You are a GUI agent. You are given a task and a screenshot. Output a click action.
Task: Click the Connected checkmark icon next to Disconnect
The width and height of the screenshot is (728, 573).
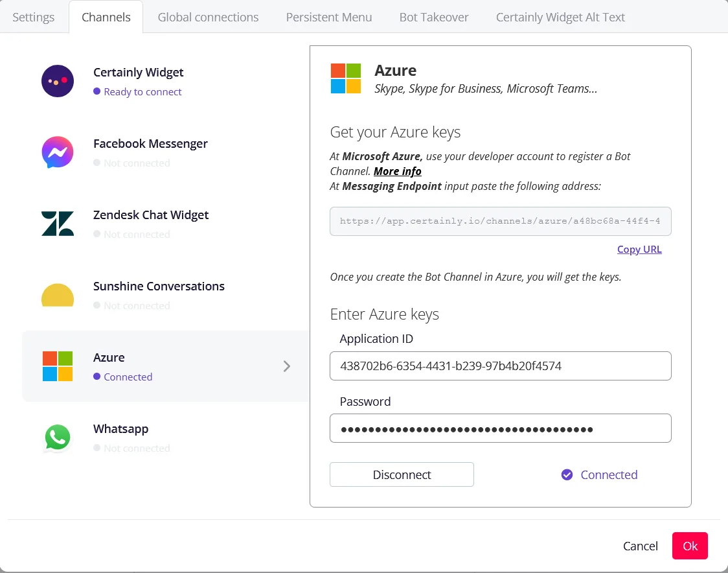point(567,474)
